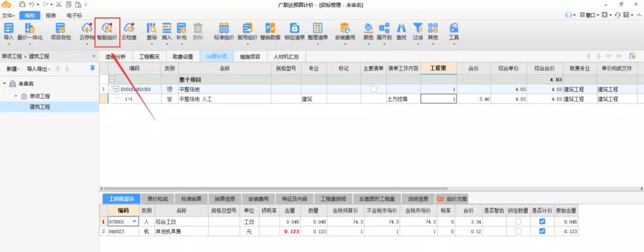Screen dimensions: 644x252
Task: Click 整理清单 organize list icon
Action: [317, 28]
